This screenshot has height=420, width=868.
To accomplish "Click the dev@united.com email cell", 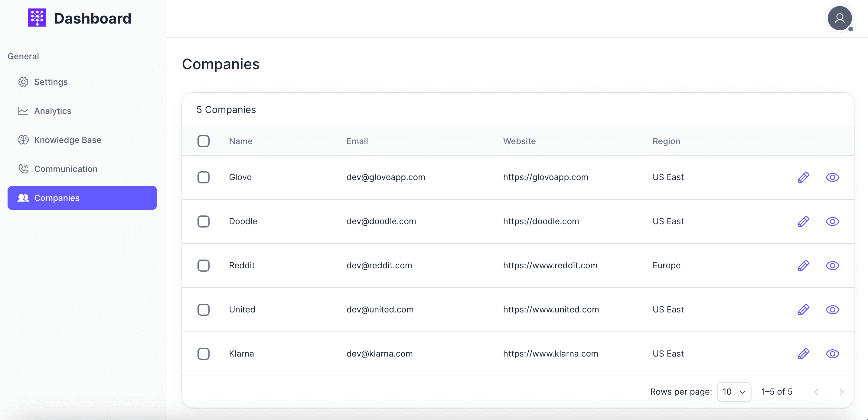I will coord(380,309).
